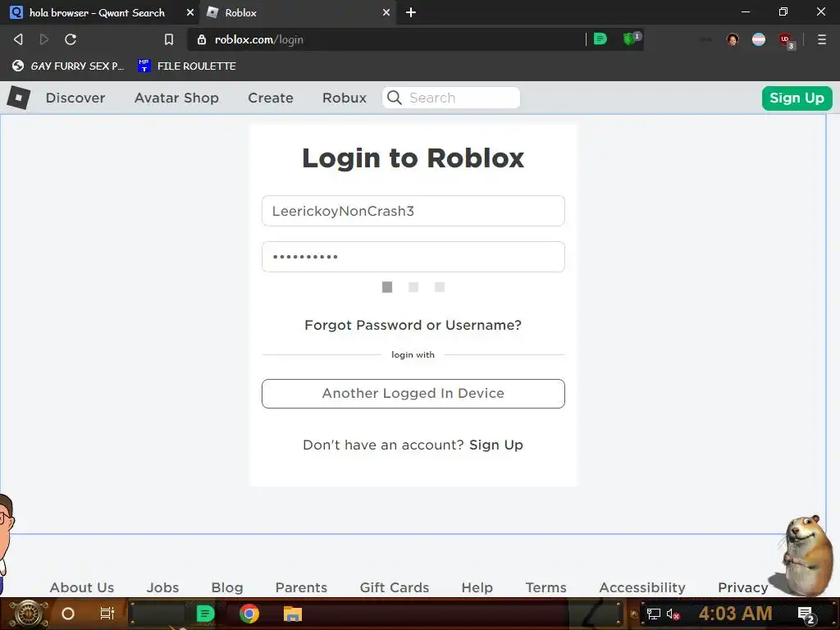Close the hola browser Qwant Search tab
The height and width of the screenshot is (630, 840).
click(190, 12)
